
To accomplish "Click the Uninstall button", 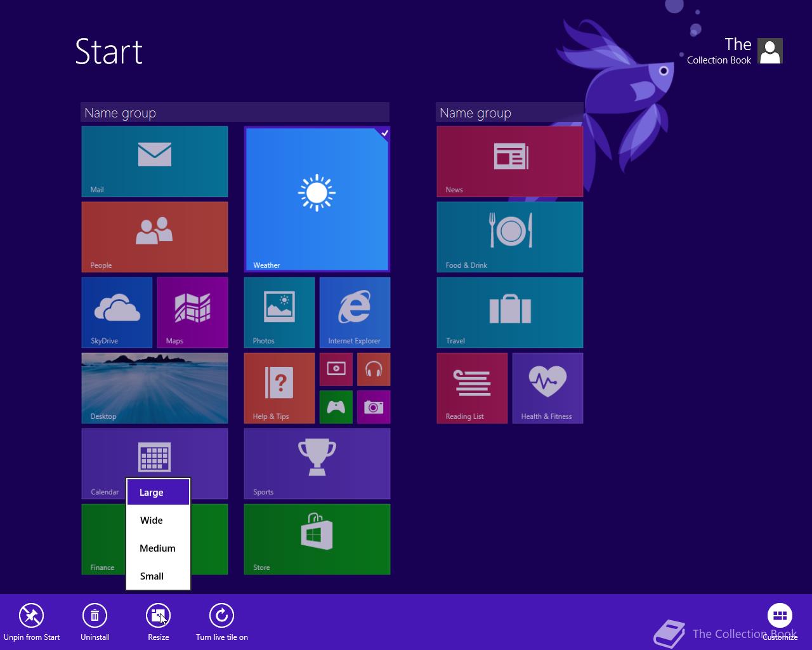I will 95,622.
